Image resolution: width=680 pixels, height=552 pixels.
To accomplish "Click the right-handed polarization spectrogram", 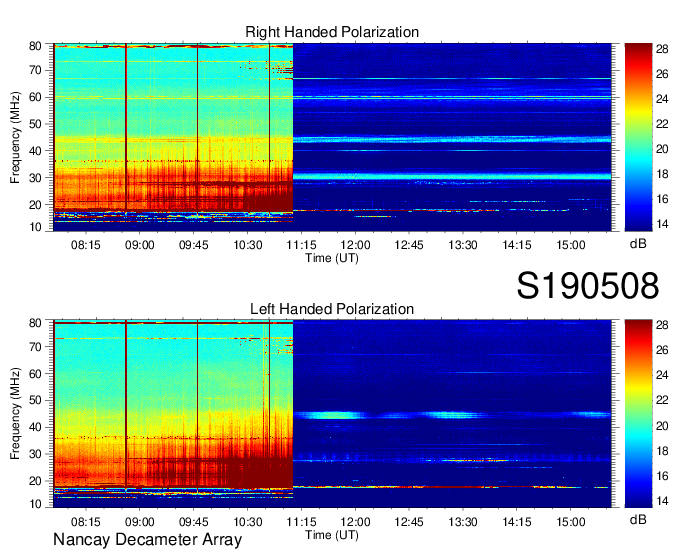I will pyautogui.click(x=332, y=137).
